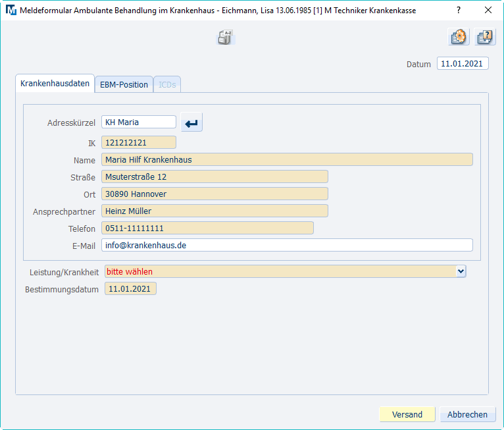Click the Ansprechpartner field with Heinz Müller
Screen dimensions: 504x430
(214, 211)
